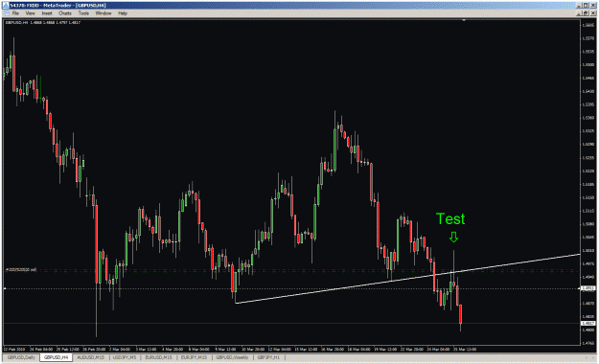Screen dimensions: 599x364
Task: Click the MetaTrader app icon in title bar
Action: click(6, 6)
